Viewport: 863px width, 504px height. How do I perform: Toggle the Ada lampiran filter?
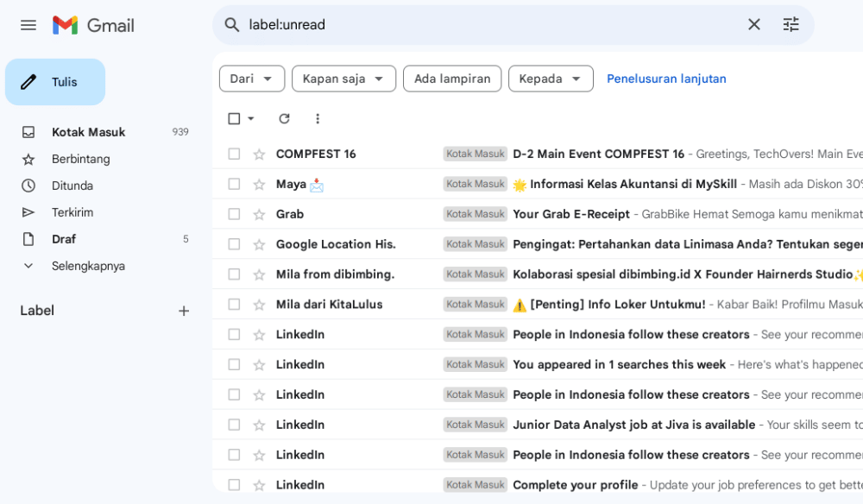[452, 79]
